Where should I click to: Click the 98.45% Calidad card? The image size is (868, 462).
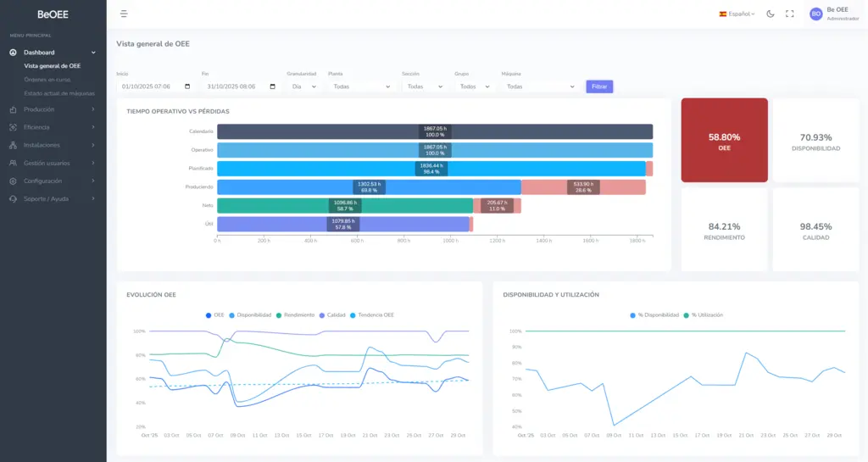[816, 230]
